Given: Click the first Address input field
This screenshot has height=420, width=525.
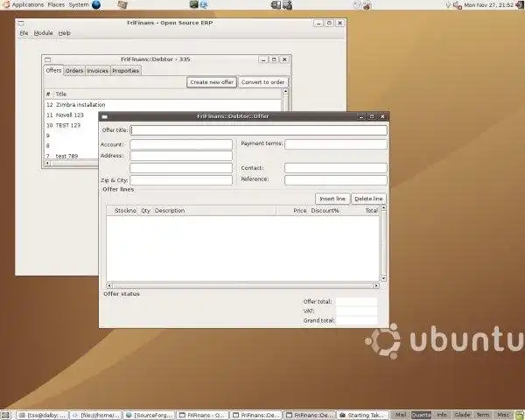Looking at the screenshot, I should [181, 156].
